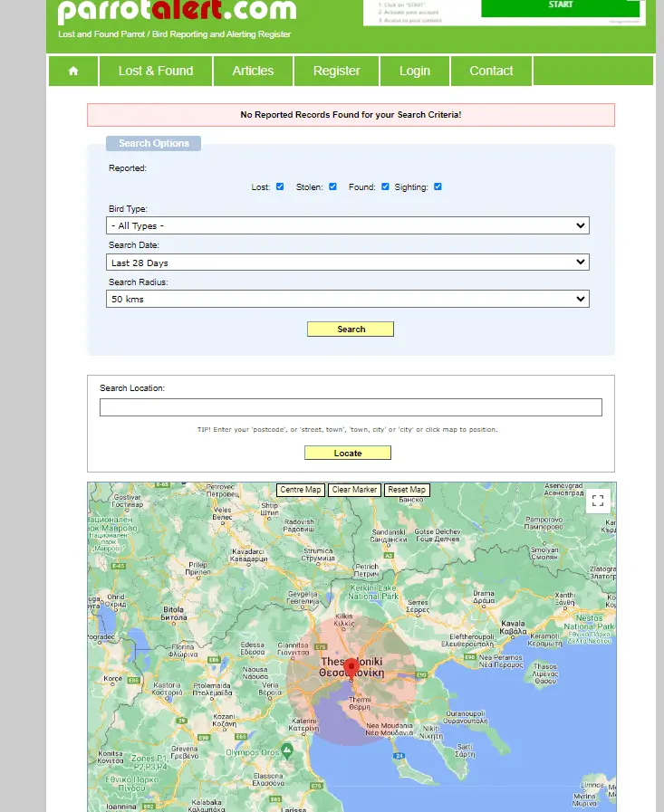Click the Centre Map button

point(301,490)
